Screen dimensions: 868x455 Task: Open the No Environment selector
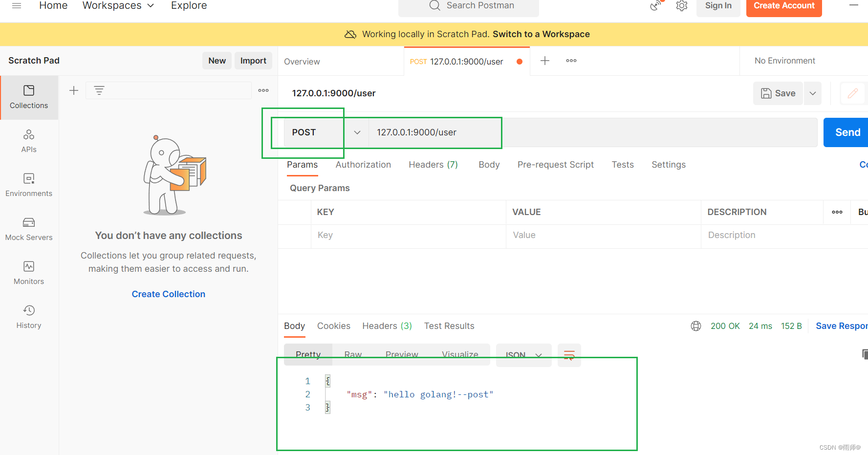point(785,61)
